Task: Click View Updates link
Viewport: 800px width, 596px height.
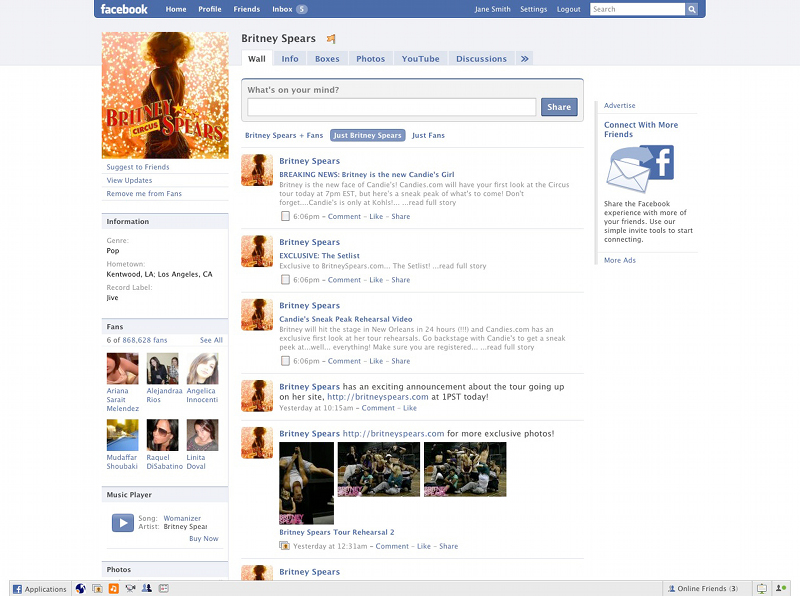Action: [129, 180]
